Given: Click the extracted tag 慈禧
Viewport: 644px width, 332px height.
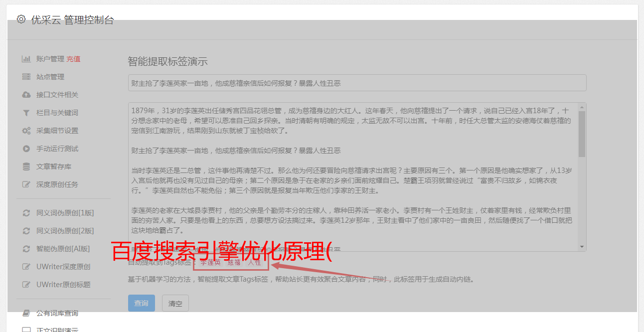Looking at the screenshot, I should pos(234,262).
